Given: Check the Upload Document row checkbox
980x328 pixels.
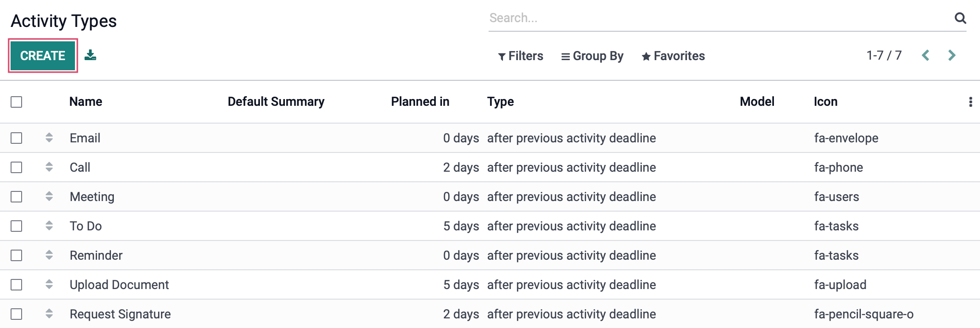Looking at the screenshot, I should [x=16, y=285].
